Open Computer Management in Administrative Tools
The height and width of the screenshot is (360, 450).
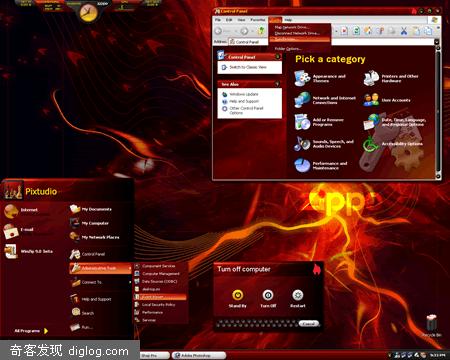(x=161, y=274)
